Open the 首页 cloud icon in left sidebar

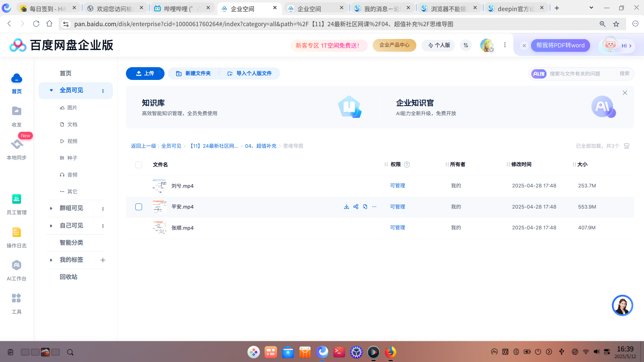point(16,78)
